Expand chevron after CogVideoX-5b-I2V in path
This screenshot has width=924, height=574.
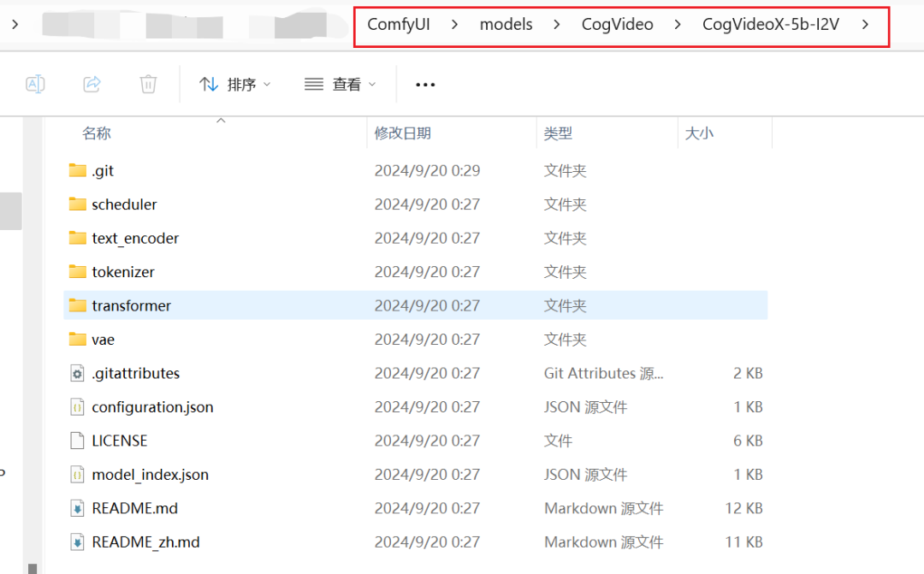865,24
